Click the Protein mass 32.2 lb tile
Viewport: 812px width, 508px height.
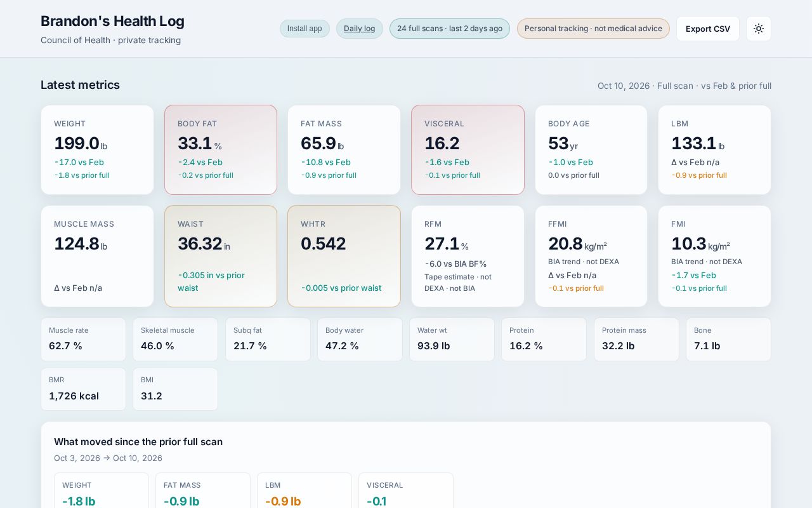tap(636, 339)
